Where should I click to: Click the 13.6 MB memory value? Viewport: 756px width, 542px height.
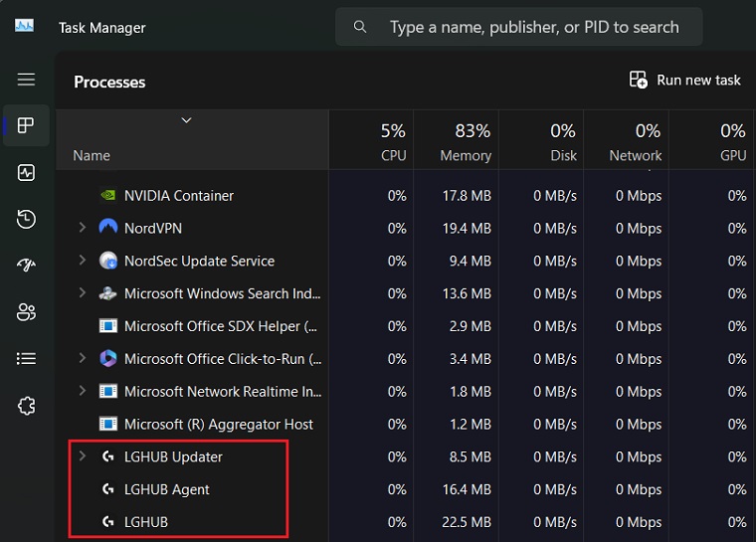tap(467, 293)
